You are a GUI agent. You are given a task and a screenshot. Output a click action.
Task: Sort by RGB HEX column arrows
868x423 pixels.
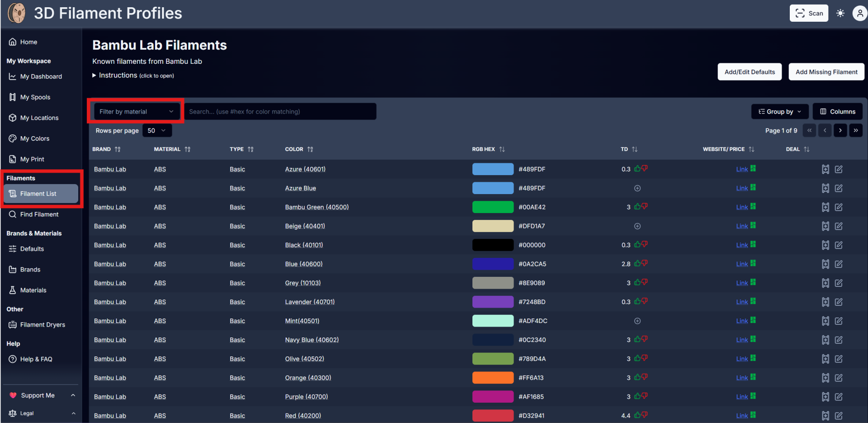coord(502,149)
